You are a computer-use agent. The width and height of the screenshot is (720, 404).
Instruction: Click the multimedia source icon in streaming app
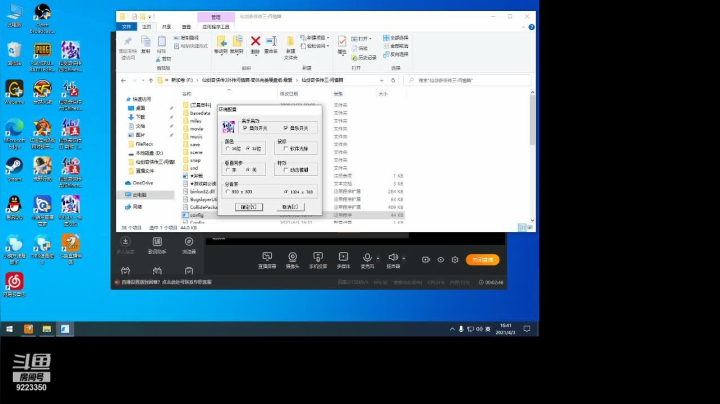click(343, 257)
